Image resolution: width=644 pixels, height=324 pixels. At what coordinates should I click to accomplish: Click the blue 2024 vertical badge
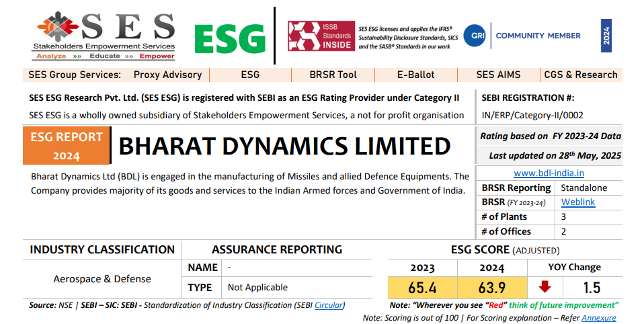(x=606, y=36)
